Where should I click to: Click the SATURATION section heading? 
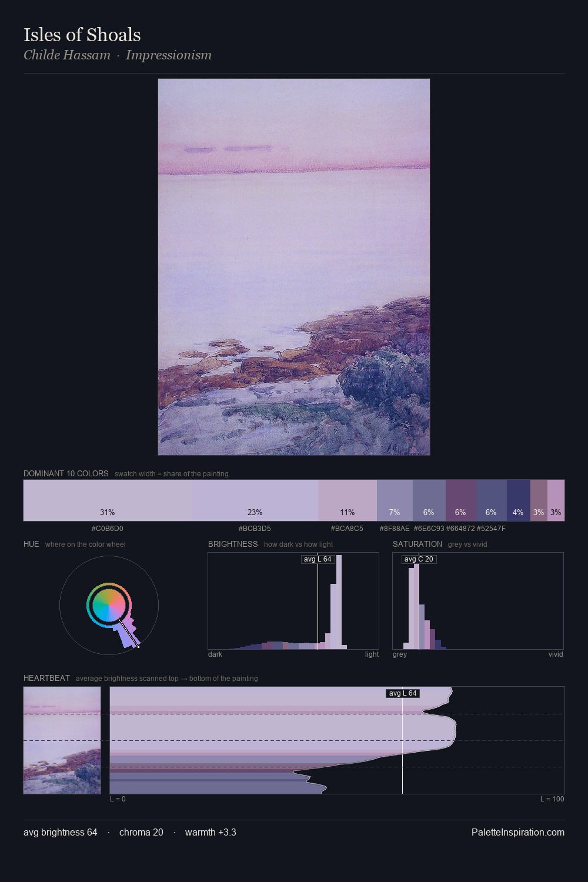[x=417, y=544]
